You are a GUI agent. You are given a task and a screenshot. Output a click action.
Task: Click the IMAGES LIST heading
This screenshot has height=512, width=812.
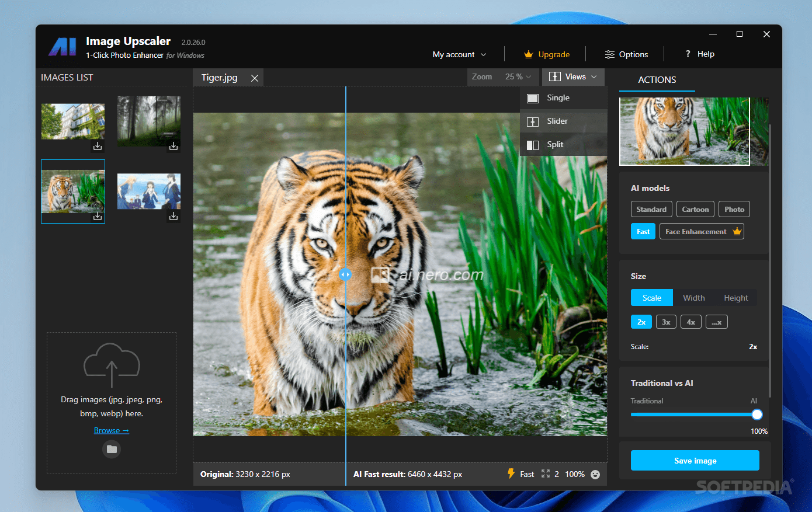click(x=67, y=78)
